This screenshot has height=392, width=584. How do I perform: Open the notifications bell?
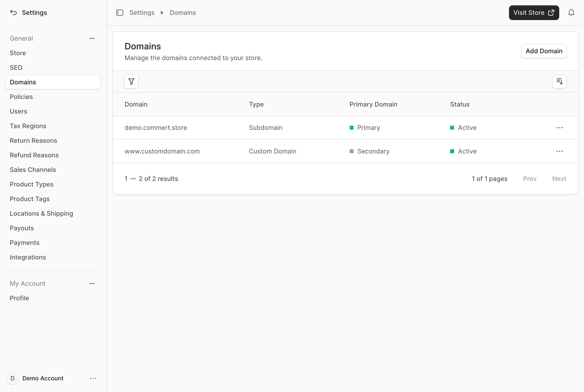coord(571,12)
